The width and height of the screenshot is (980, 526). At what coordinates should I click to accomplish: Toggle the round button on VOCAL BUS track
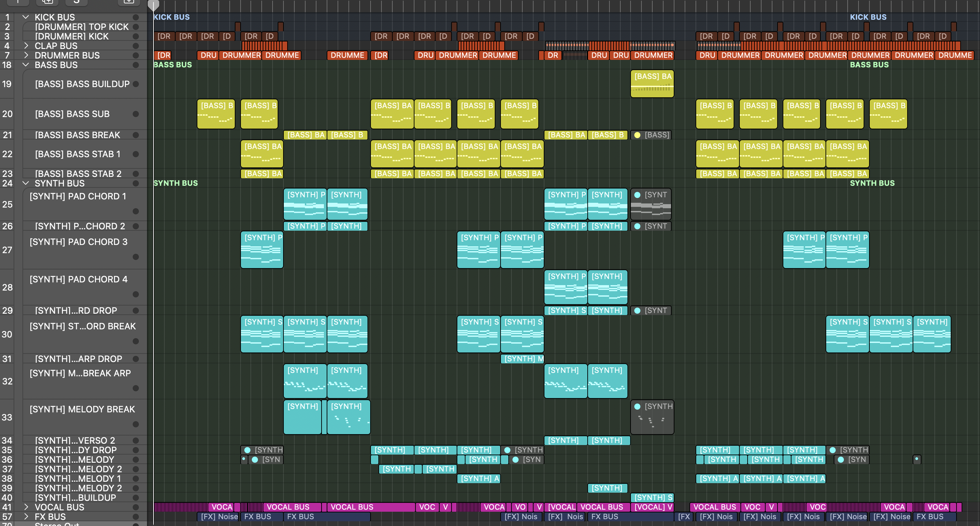135,507
